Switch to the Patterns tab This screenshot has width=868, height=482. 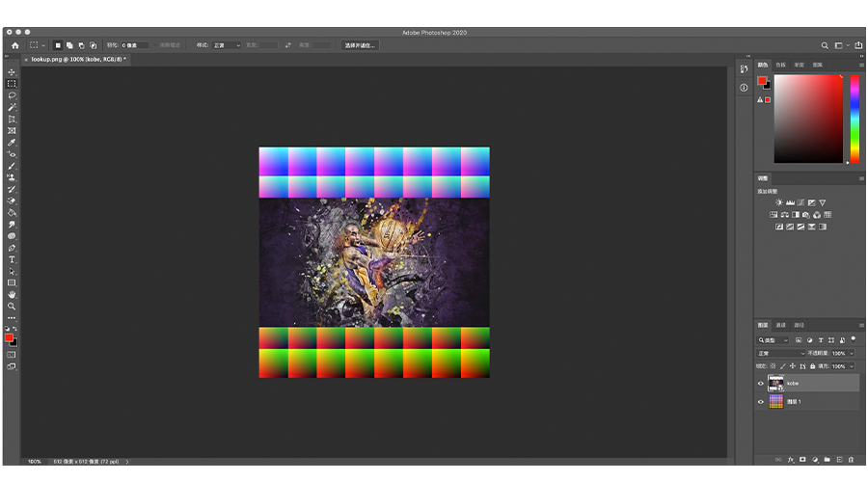coord(817,65)
